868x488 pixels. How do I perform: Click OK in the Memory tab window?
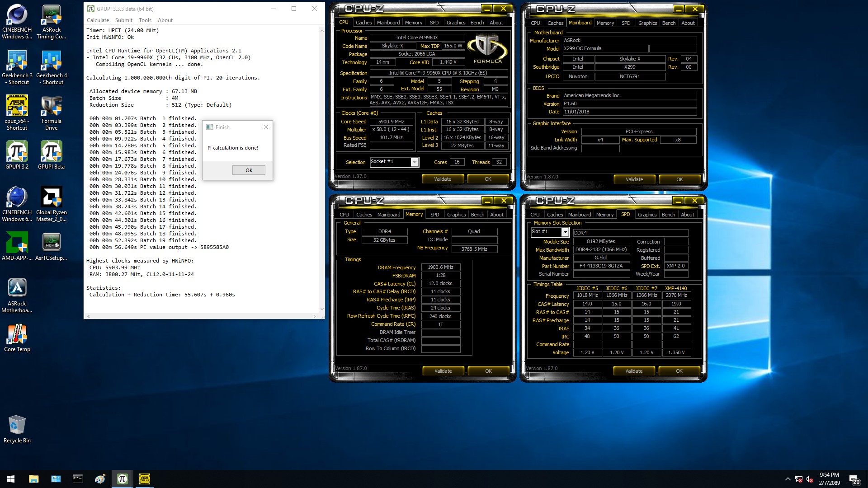(x=488, y=371)
